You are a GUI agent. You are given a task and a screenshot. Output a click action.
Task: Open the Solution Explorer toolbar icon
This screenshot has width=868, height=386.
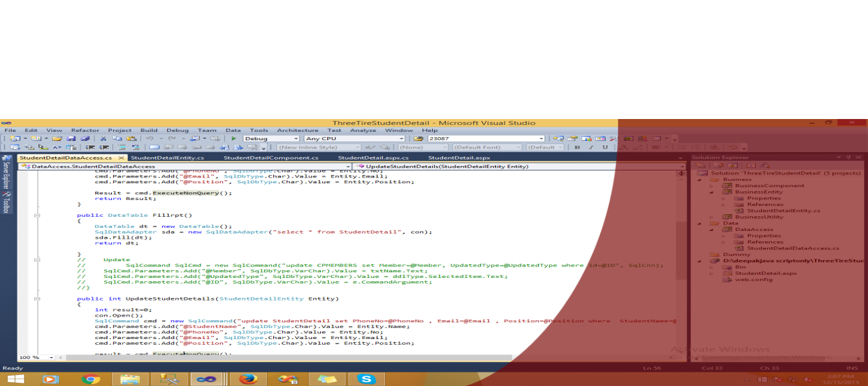click(x=558, y=138)
